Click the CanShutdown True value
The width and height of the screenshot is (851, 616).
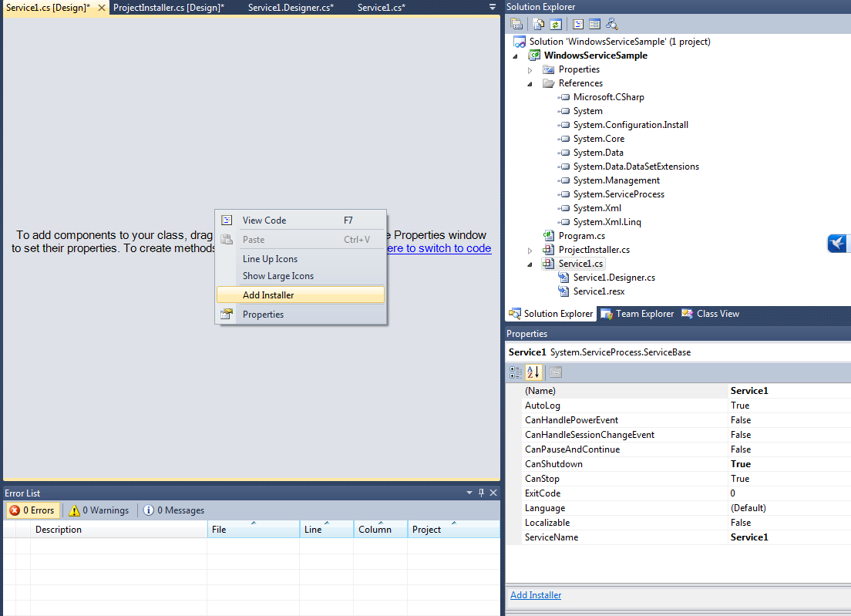(789, 464)
